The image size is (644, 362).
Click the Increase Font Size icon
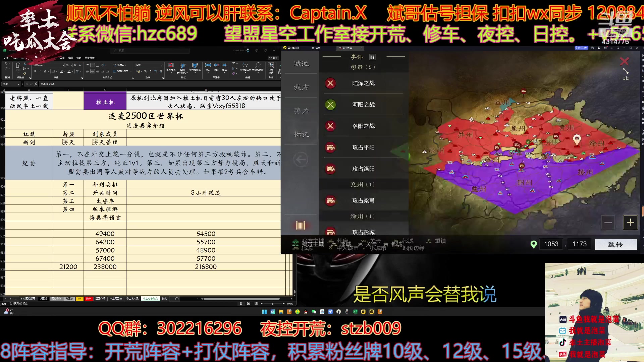[x=75, y=65]
